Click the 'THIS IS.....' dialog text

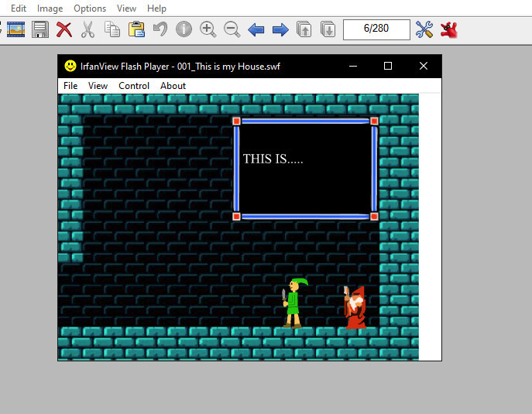tap(273, 159)
